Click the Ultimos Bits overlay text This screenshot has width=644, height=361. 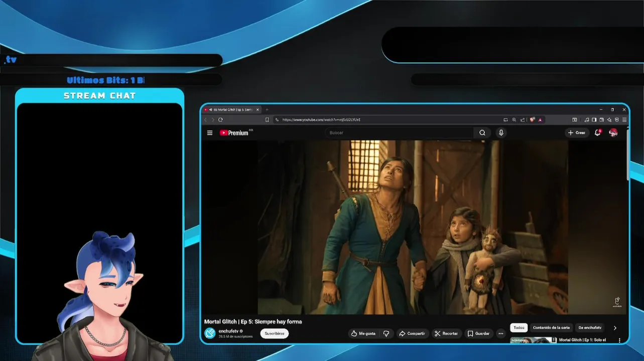click(105, 80)
